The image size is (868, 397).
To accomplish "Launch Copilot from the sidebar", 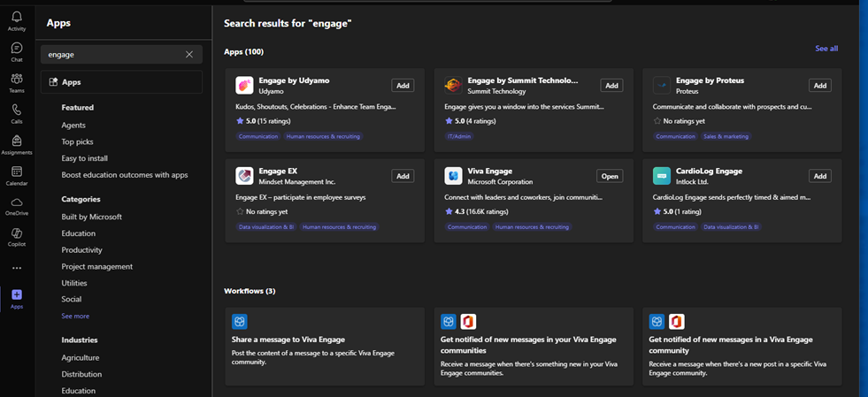I will tap(17, 233).
